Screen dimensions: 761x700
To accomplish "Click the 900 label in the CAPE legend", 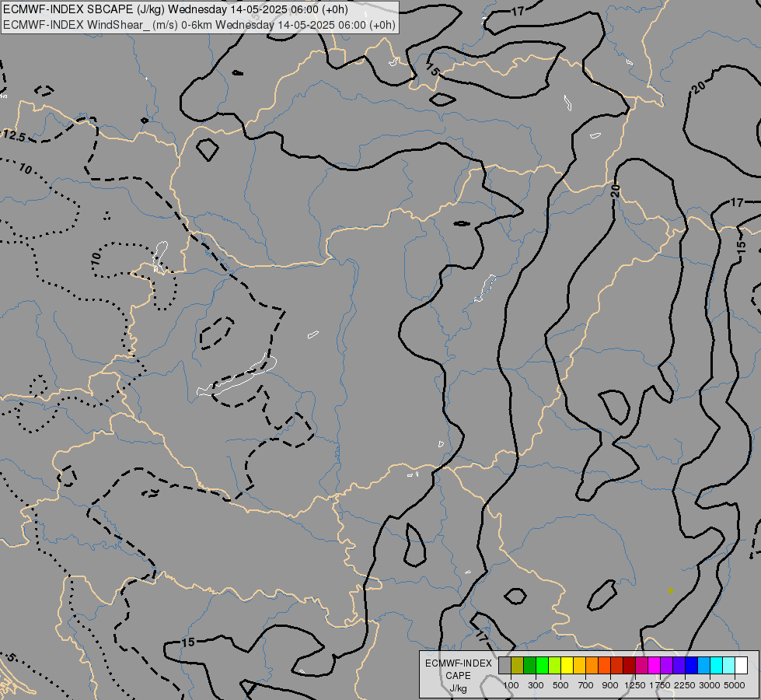I will click(610, 685).
